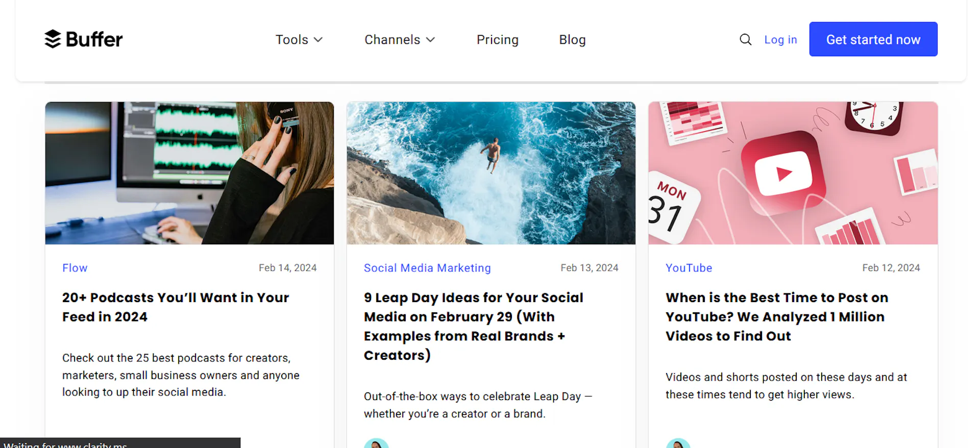Select the Social Media Marketing category
Screen dimensions: 980x448
pos(427,268)
